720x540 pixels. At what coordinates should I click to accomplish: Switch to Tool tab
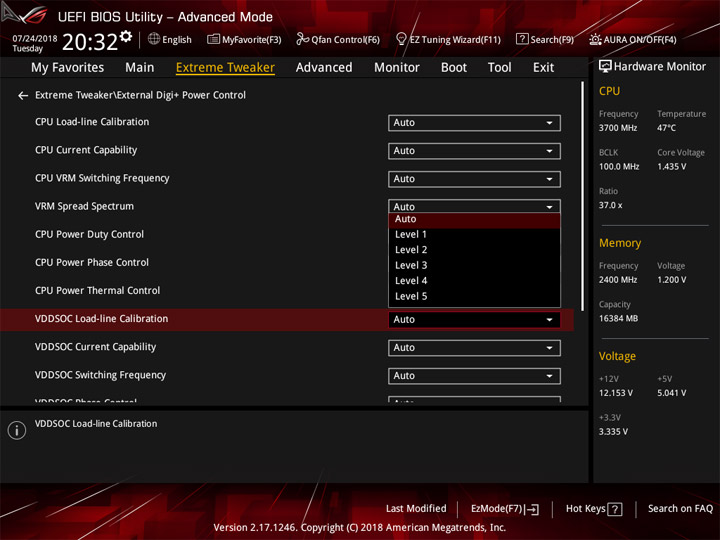point(499,68)
